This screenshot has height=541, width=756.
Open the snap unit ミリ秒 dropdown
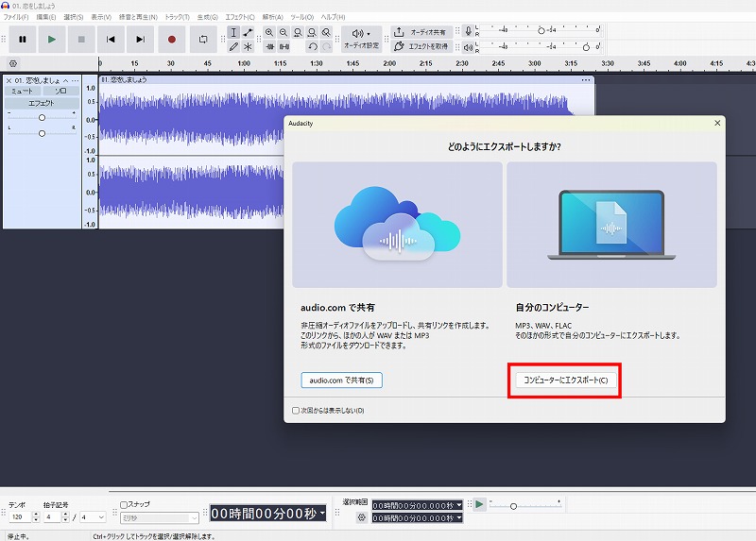tap(160, 518)
